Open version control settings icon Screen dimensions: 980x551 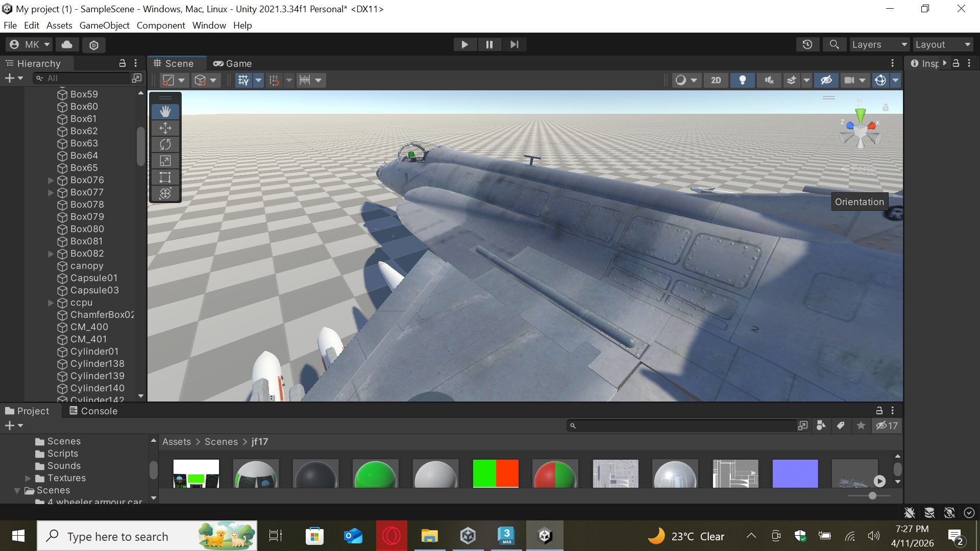(x=94, y=45)
